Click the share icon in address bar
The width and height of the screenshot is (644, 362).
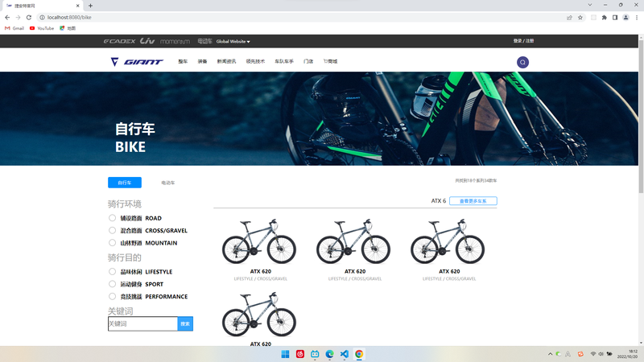(x=569, y=17)
